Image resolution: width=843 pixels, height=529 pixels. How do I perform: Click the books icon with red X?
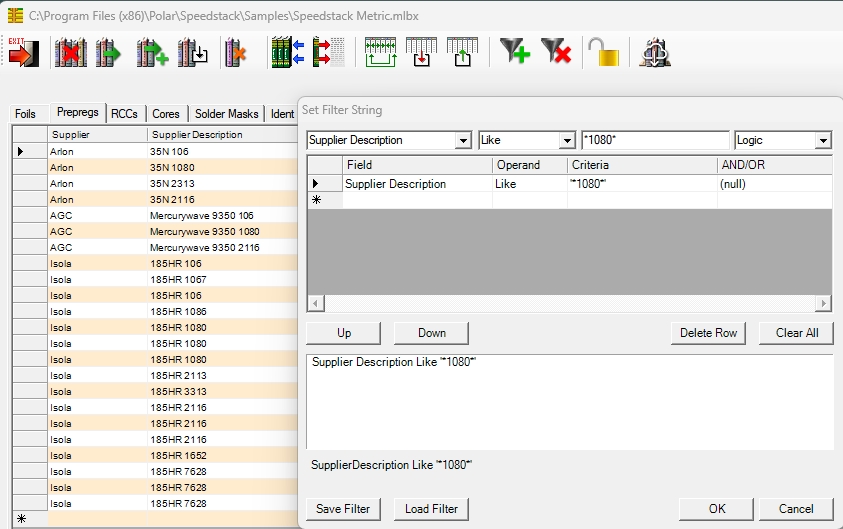tap(70, 52)
